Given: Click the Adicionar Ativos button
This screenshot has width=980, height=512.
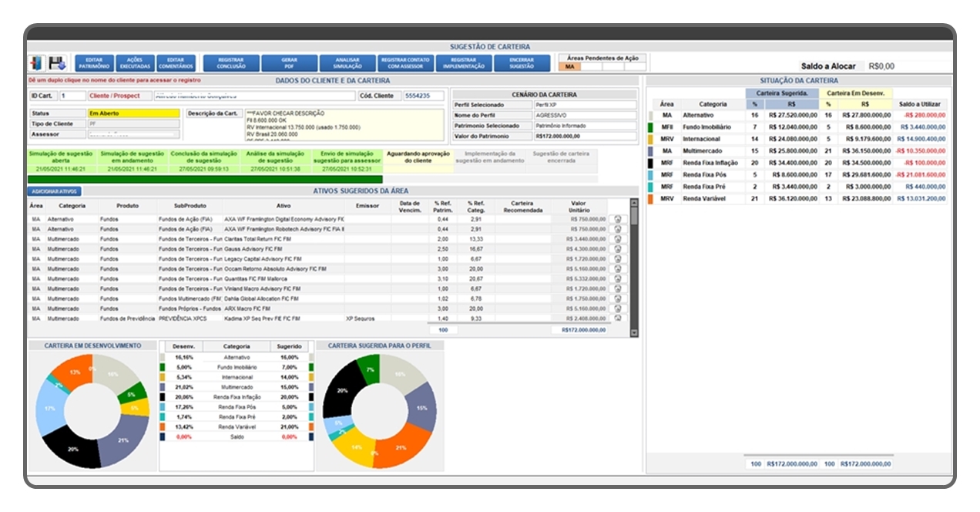Looking at the screenshot, I should click(55, 191).
